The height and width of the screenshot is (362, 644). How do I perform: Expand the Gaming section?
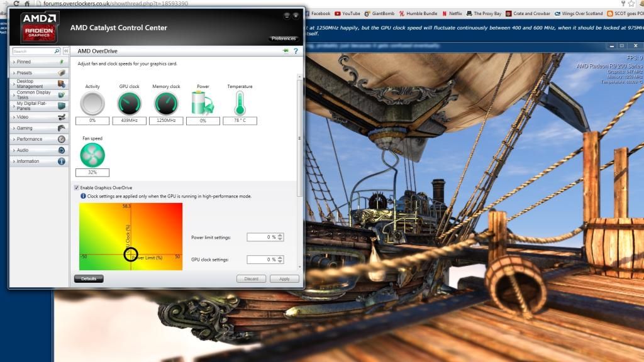pos(38,128)
